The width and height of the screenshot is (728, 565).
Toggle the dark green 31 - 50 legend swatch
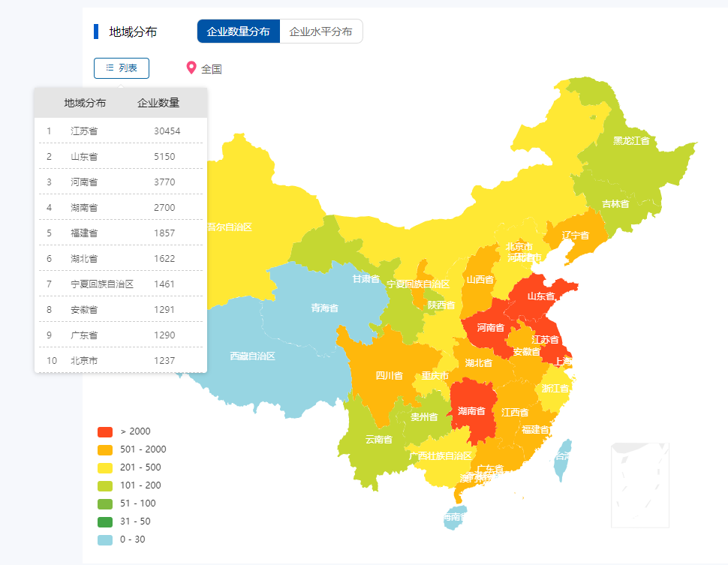[x=105, y=521]
